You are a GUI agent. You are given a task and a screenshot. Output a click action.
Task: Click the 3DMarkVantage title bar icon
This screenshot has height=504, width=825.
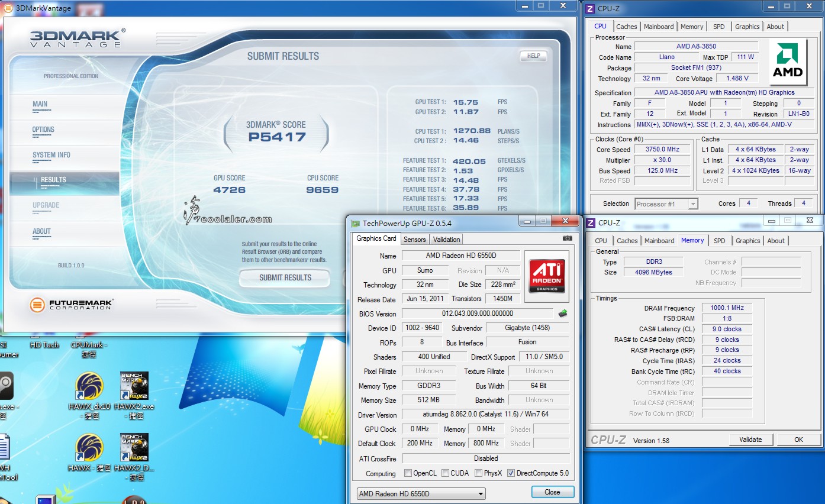click(x=8, y=8)
